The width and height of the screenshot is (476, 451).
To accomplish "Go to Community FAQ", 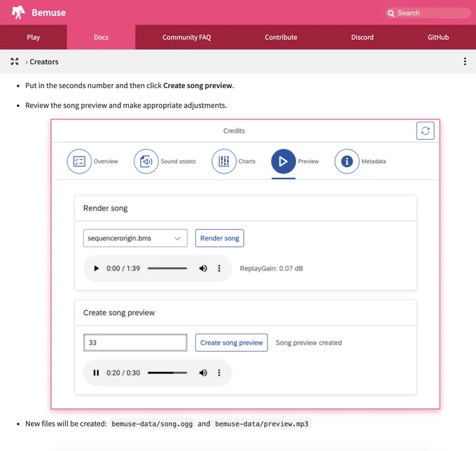I will [186, 37].
